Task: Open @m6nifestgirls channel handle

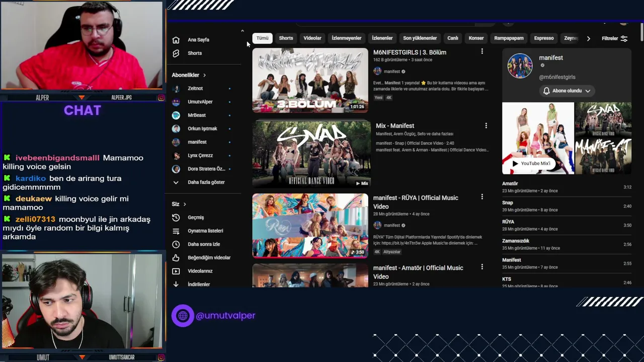Action: [557, 77]
